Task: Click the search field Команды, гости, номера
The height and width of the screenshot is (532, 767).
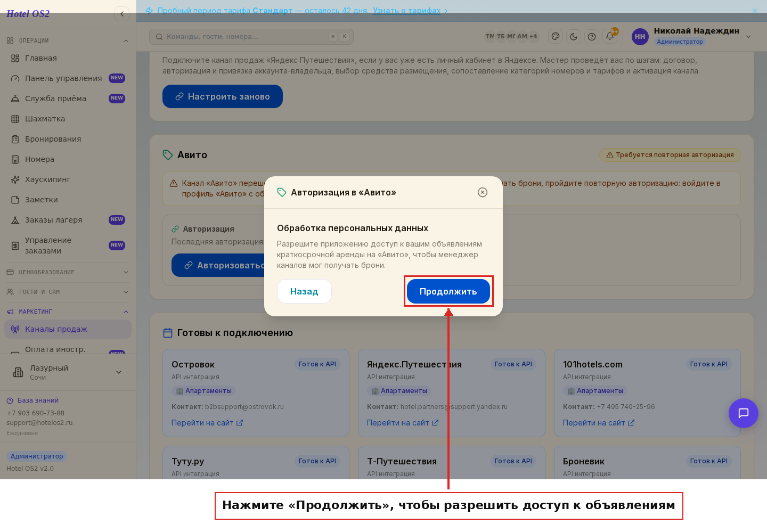Action: pyautogui.click(x=251, y=37)
